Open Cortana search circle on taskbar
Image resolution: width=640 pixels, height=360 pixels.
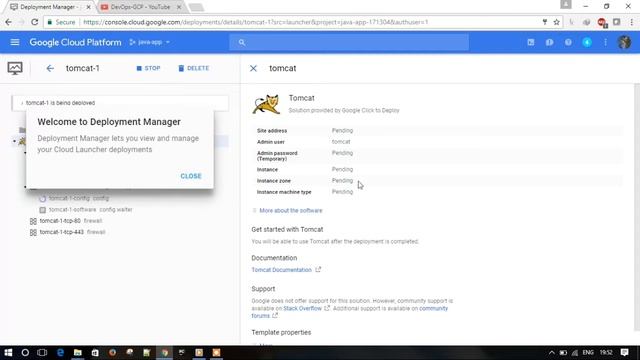[x=25, y=353]
